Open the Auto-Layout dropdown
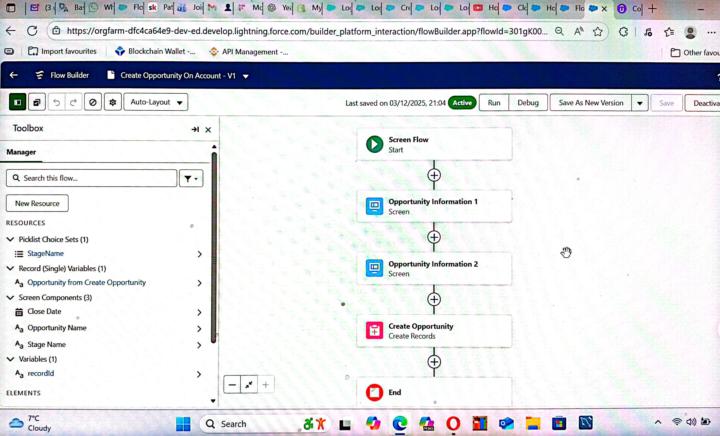 pos(156,102)
